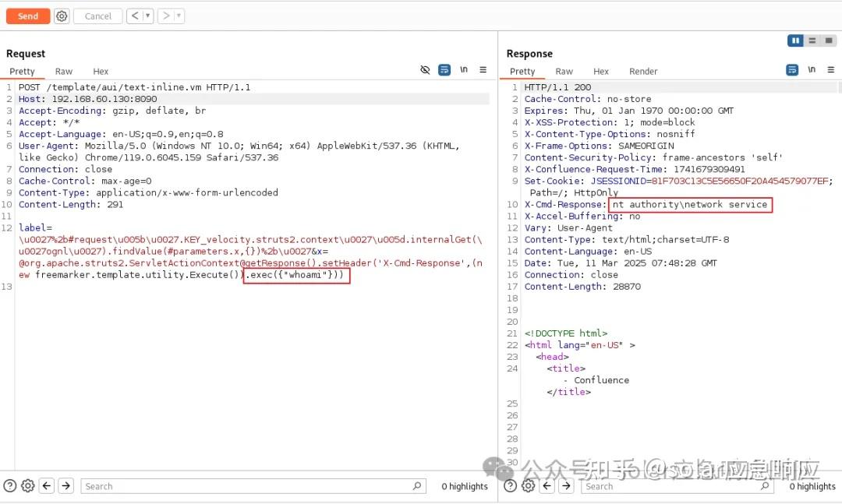This screenshot has width=842, height=504.
Task: Select the side-by-side layout icon top right
Action: pyautogui.click(x=796, y=41)
